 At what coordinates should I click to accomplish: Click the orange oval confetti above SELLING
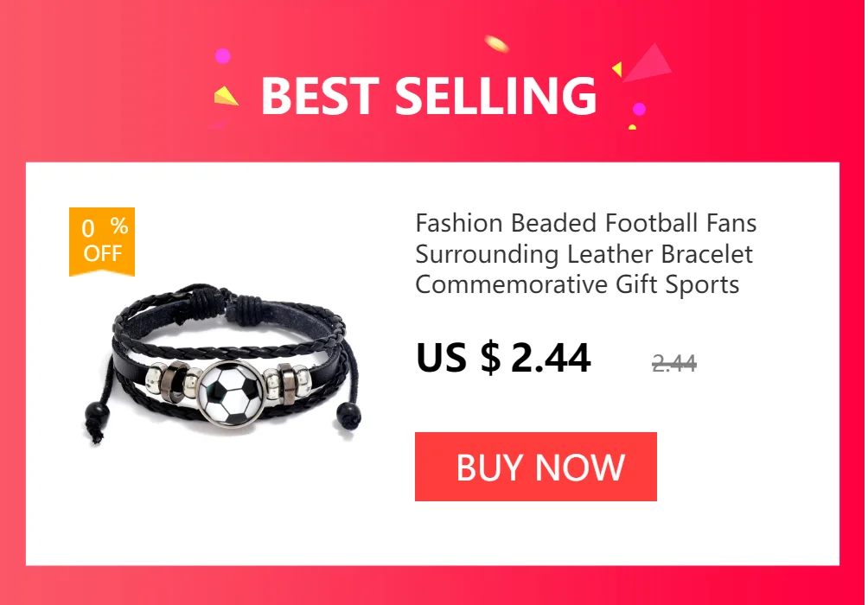(x=496, y=43)
